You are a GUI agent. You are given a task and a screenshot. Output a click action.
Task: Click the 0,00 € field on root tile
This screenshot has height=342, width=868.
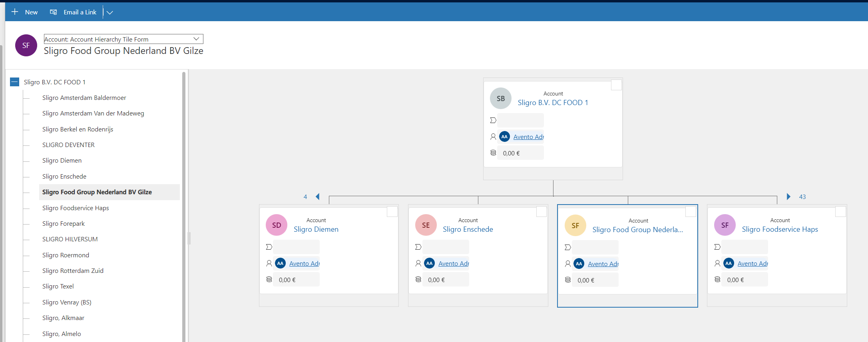coord(520,153)
